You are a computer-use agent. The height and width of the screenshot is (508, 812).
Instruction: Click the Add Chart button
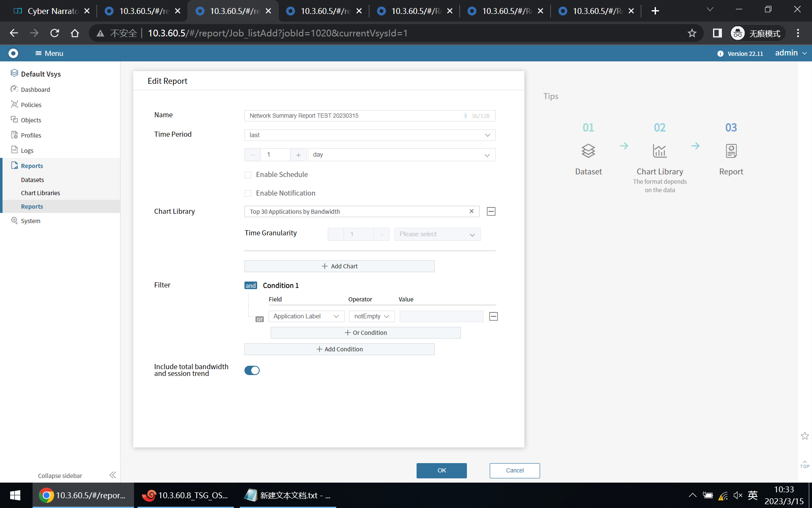coord(339,266)
